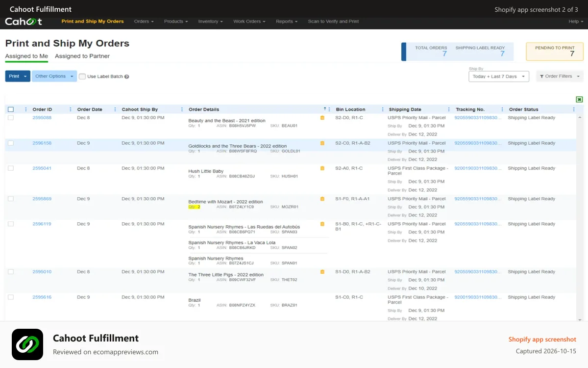588x368 pixels.
Task: Check the box for order 2595088
Action: click(x=11, y=118)
